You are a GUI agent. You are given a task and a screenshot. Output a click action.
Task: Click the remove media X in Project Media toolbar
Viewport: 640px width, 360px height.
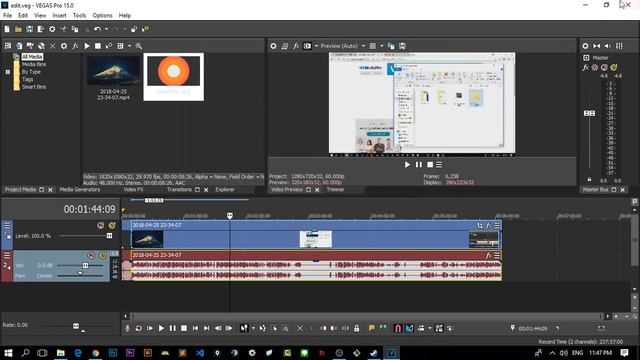point(52,46)
